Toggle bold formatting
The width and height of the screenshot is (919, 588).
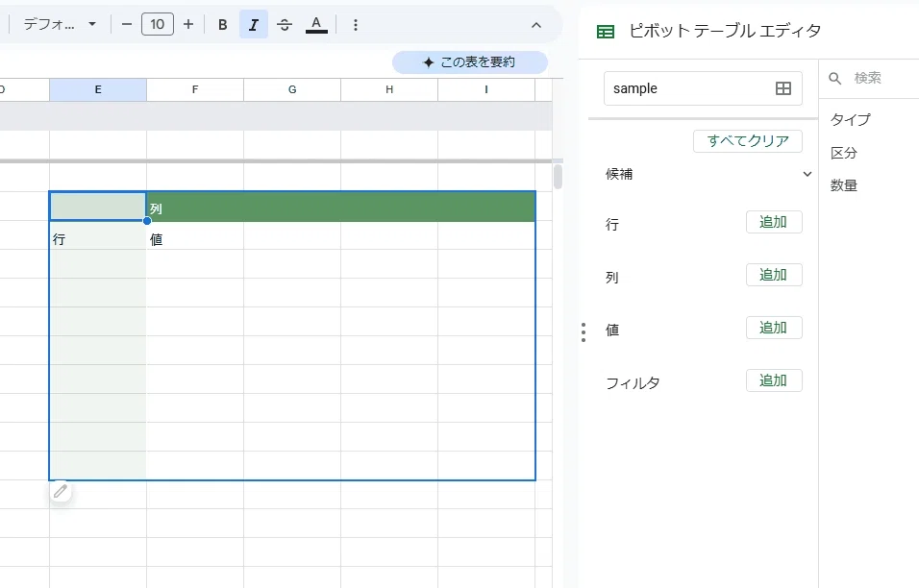[223, 25]
